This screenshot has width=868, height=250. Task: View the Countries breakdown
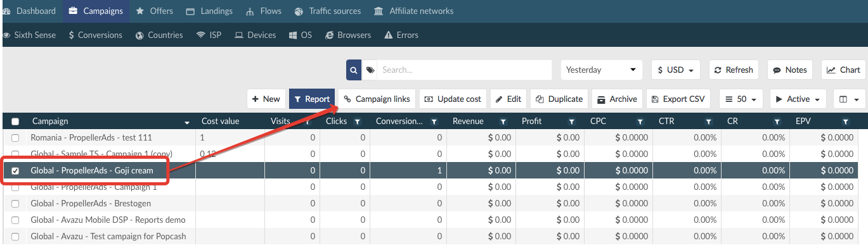coord(159,35)
